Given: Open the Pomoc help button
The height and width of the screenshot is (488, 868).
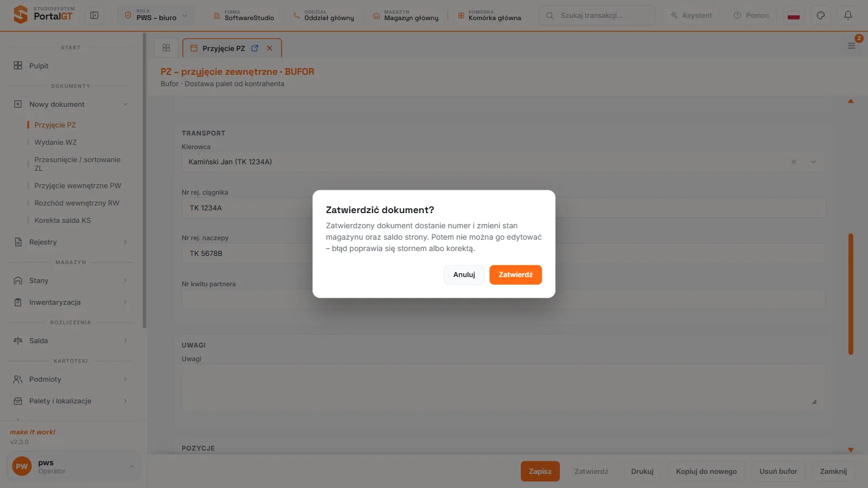Looking at the screenshot, I should click(x=751, y=15).
